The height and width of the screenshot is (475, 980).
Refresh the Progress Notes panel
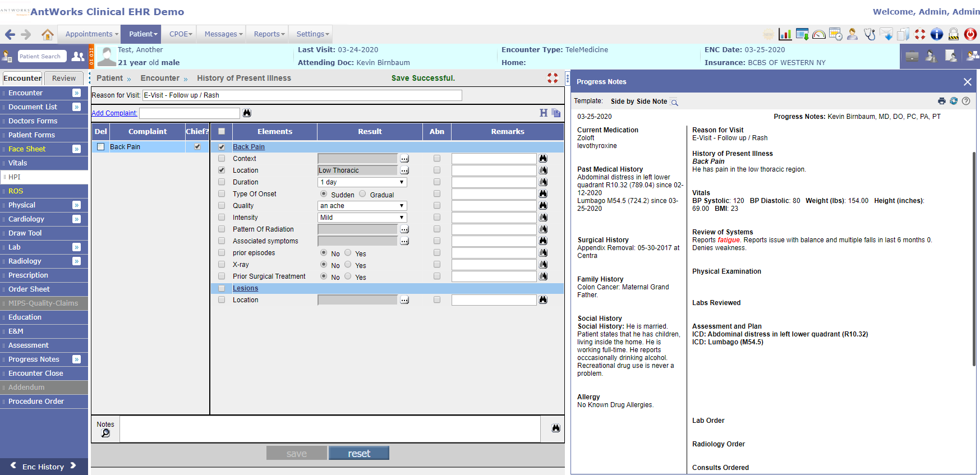point(954,101)
